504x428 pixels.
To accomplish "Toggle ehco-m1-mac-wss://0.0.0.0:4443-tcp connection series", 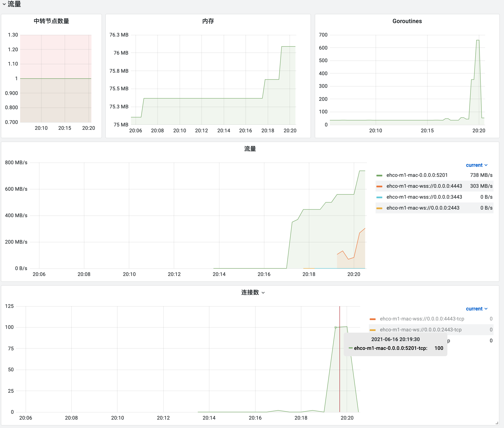I will (422, 319).
